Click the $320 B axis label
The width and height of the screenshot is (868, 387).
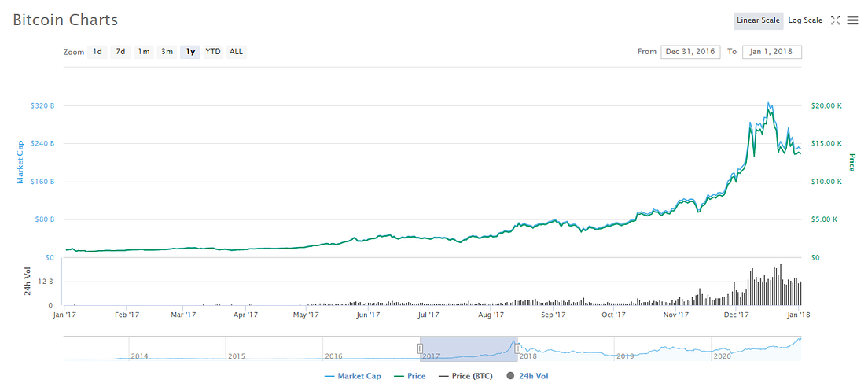point(42,105)
